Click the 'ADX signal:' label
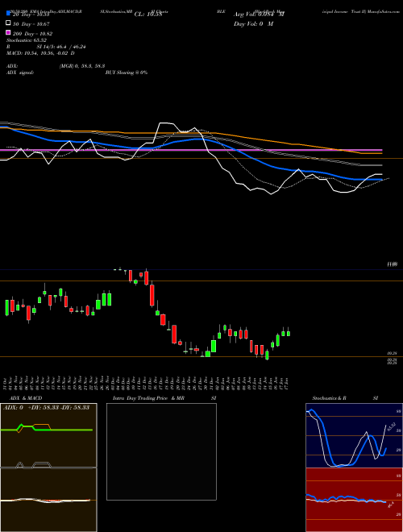The image size is (403, 532). (20, 73)
